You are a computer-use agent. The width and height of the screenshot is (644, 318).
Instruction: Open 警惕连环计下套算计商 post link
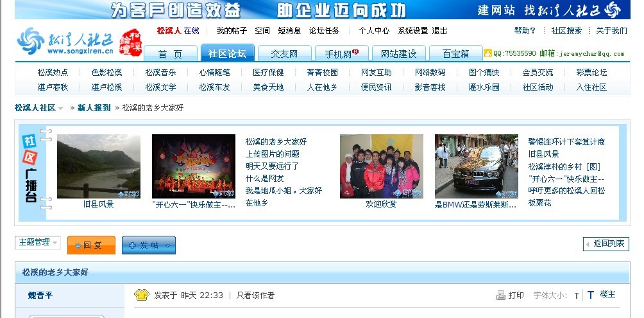coord(566,142)
